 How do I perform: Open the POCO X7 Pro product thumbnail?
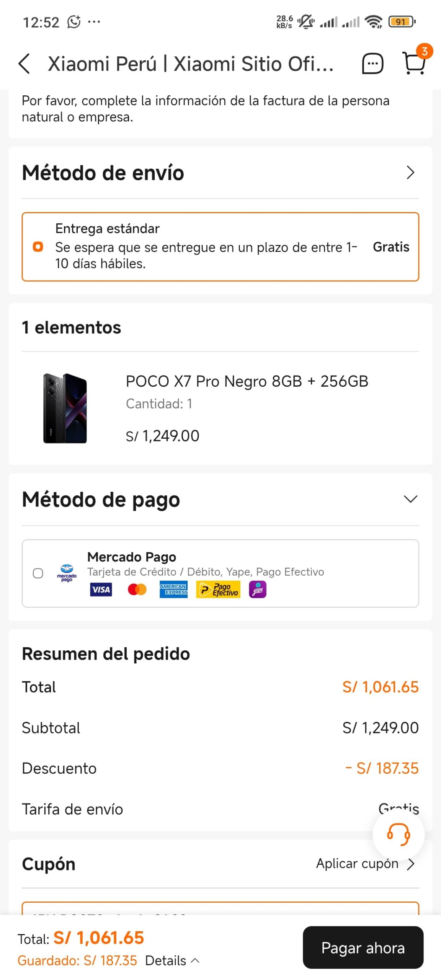pyautogui.click(x=65, y=408)
